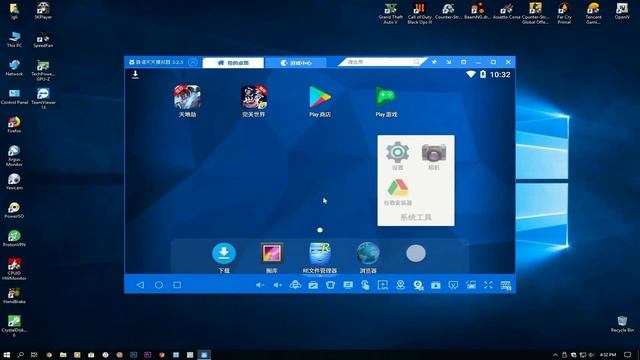Select the Control Panel desktop icon
This screenshot has width=640, height=360.
(x=14, y=96)
